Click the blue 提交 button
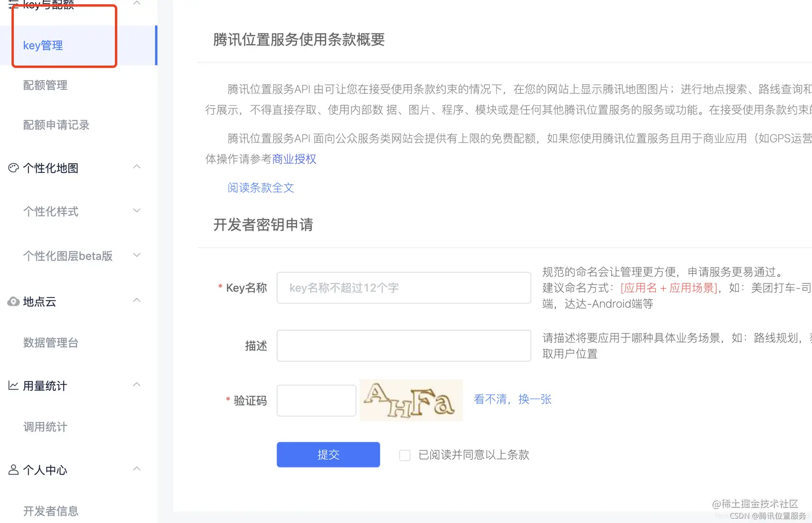The image size is (812, 523). pyautogui.click(x=328, y=454)
